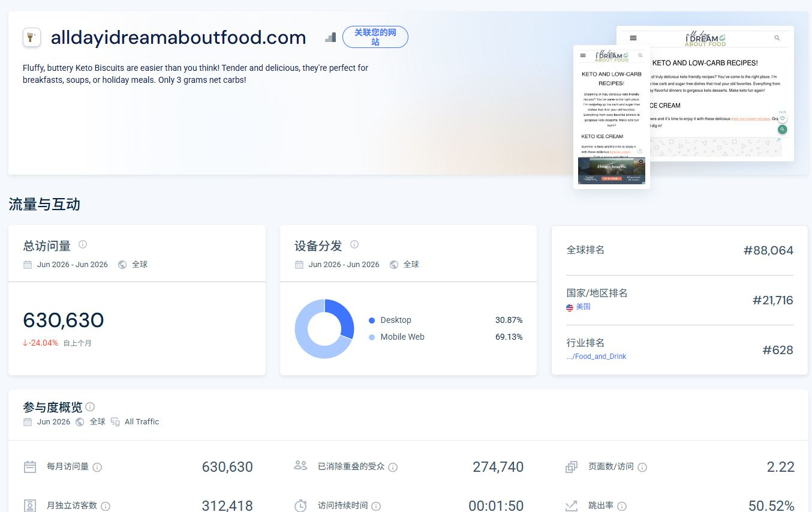Open the info icon next to 设备分发
This screenshot has height=512, width=812.
coord(354,244)
